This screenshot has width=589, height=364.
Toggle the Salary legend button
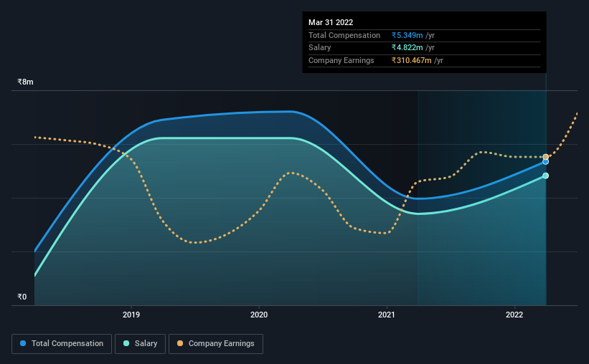coord(140,344)
